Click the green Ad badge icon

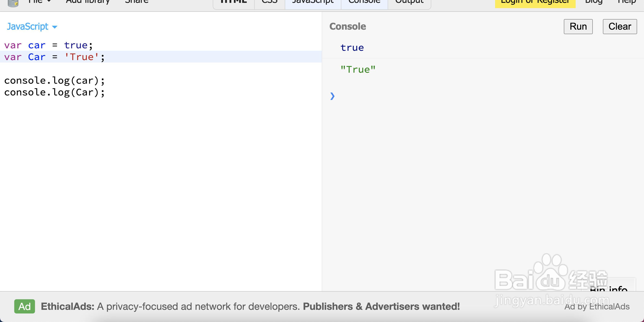[x=24, y=306]
